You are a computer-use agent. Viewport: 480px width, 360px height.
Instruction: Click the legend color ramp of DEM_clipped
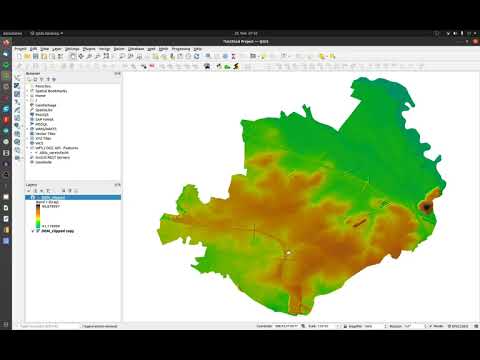pos(38,216)
